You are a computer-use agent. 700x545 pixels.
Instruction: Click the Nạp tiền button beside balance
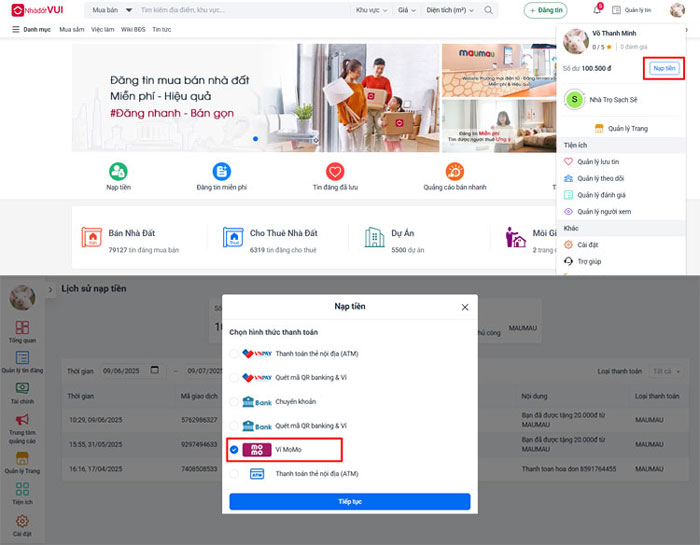pos(664,68)
